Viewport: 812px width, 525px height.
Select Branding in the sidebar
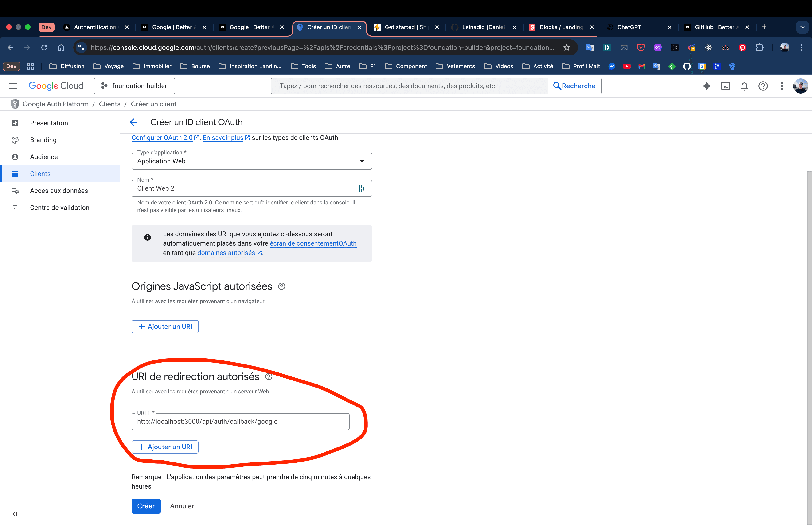pos(43,140)
